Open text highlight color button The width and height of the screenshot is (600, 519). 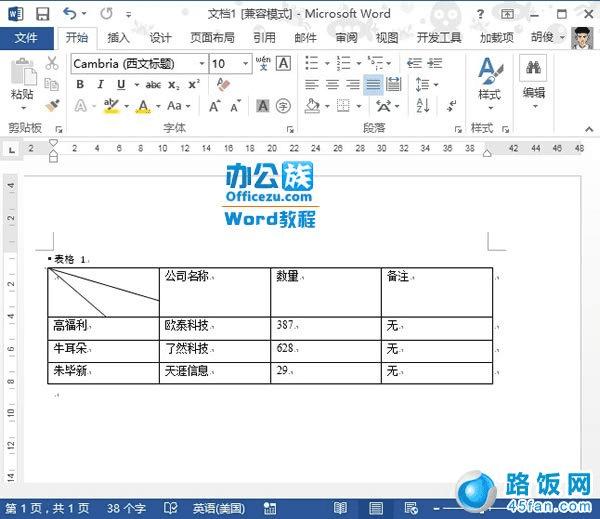[111, 106]
